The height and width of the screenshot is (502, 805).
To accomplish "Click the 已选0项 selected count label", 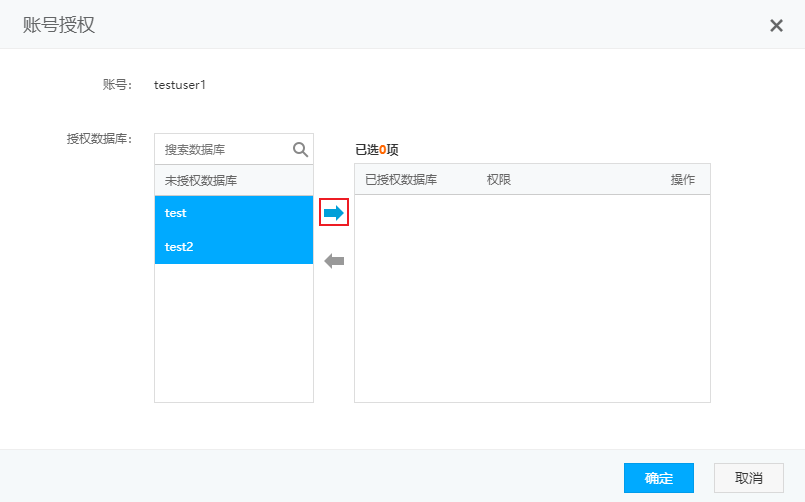I will pyautogui.click(x=377, y=150).
